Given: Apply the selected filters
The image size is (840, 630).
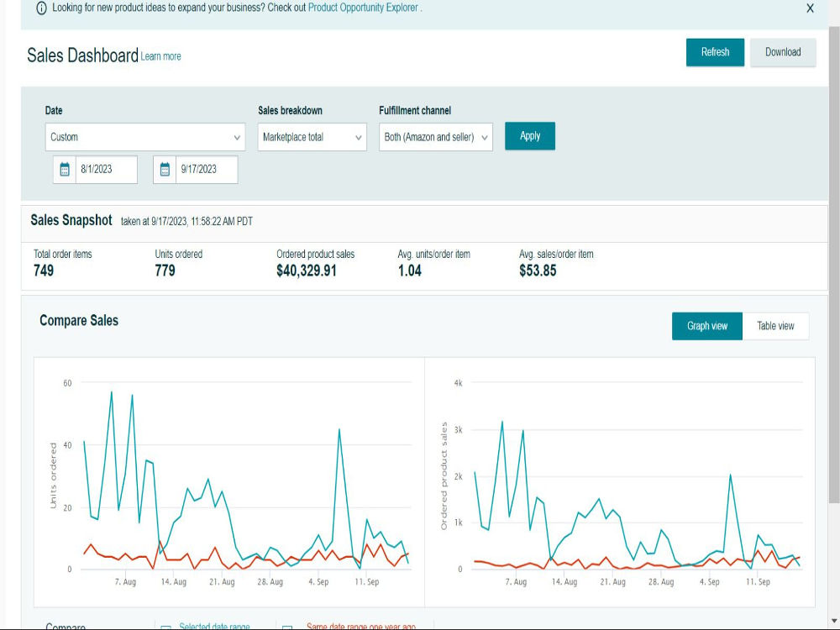Looking at the screenshot, I should [x=530, y=136].
